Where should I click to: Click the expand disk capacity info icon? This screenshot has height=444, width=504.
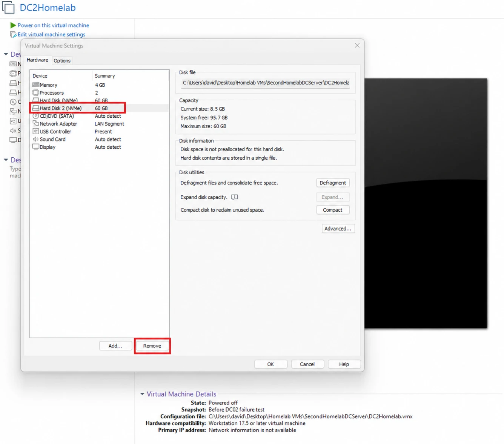234,197
